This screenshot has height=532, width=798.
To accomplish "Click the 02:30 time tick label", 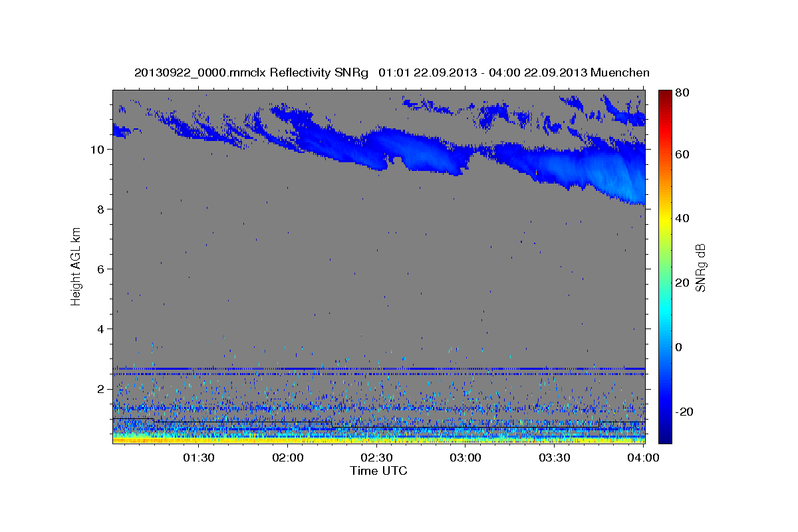I will click(376, 458).
